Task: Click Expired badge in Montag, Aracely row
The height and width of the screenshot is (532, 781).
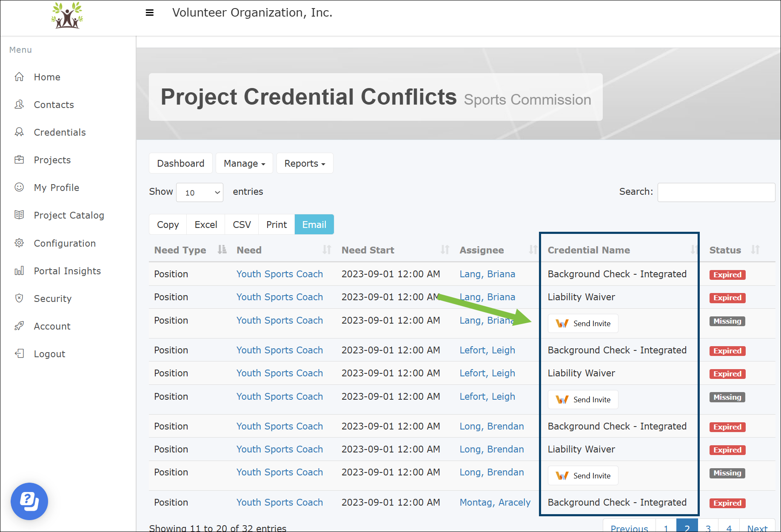Action: (x=727, y=503)
